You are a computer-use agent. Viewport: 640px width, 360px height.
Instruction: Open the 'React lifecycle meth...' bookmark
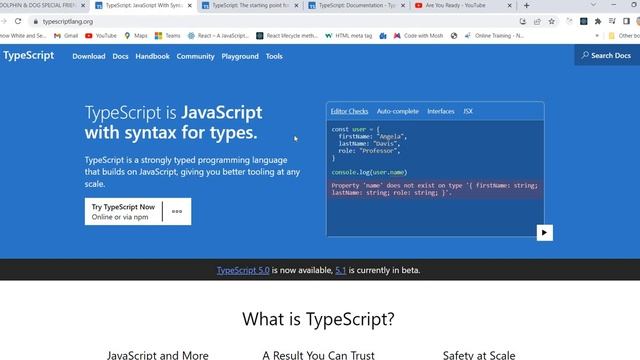pos(287,36)
